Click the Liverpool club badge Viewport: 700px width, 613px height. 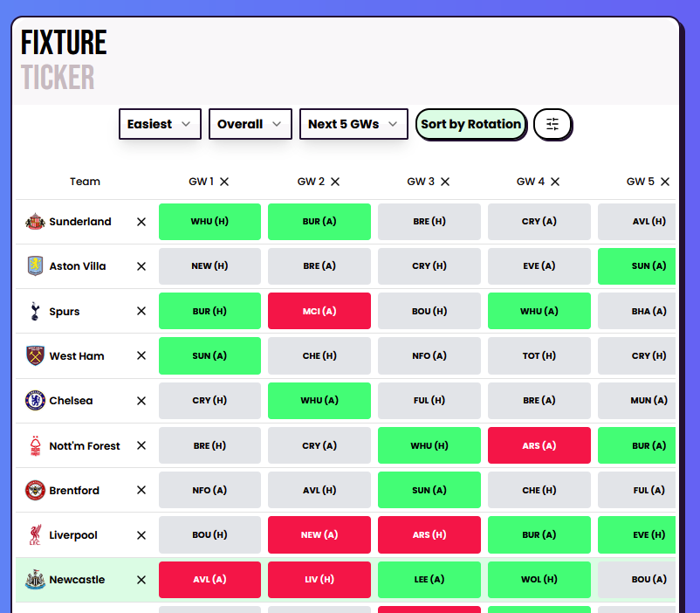coord(35,535)
